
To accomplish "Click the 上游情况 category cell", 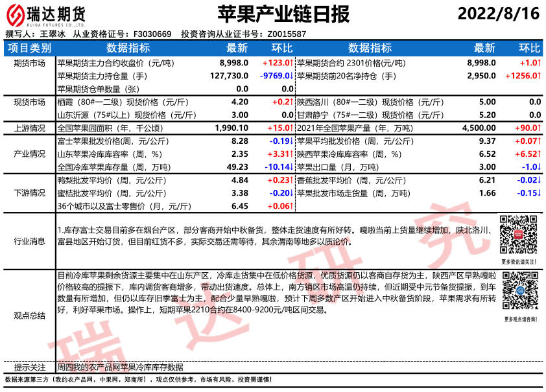I will pyautogui.click(x=29, y=128).
